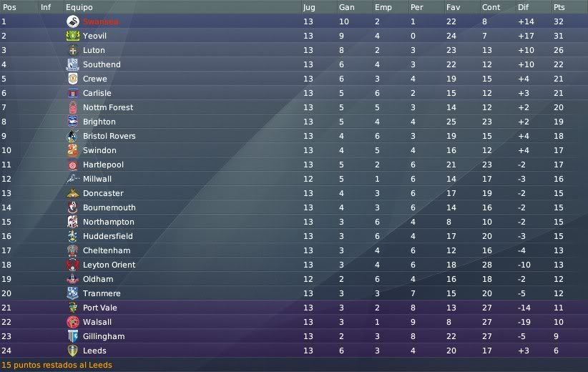
Task: Open the Leyton Orient team link
Action: click(109, 265)
